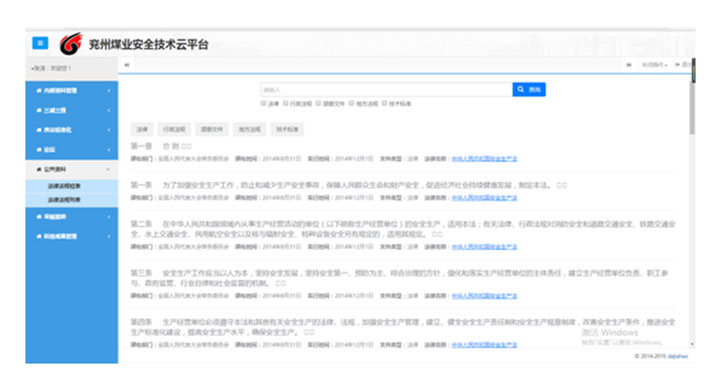
Task: Open the 关闭操作 dropdown at the top right
Action: click(x=654, y=65)
